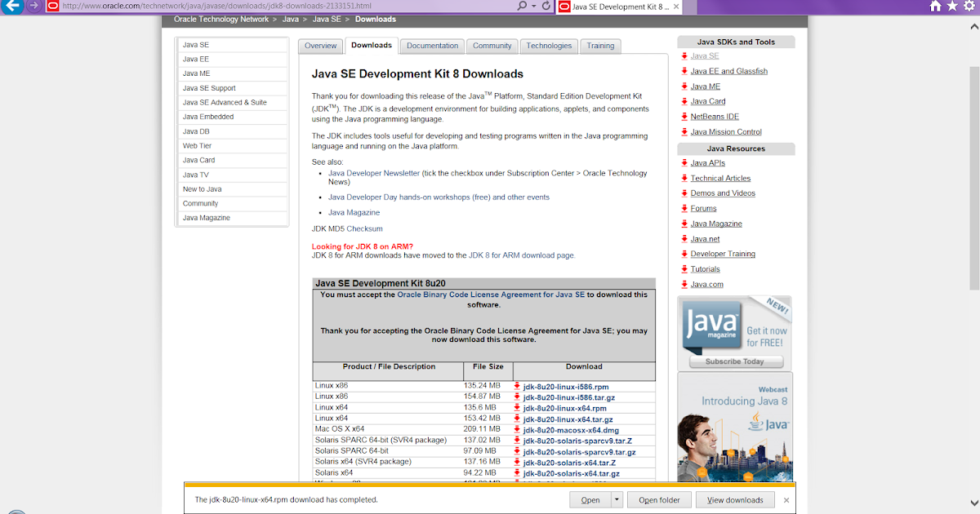Go to the Technologies tab
This screenshot has width=980, height=514.
click(549, 46)
